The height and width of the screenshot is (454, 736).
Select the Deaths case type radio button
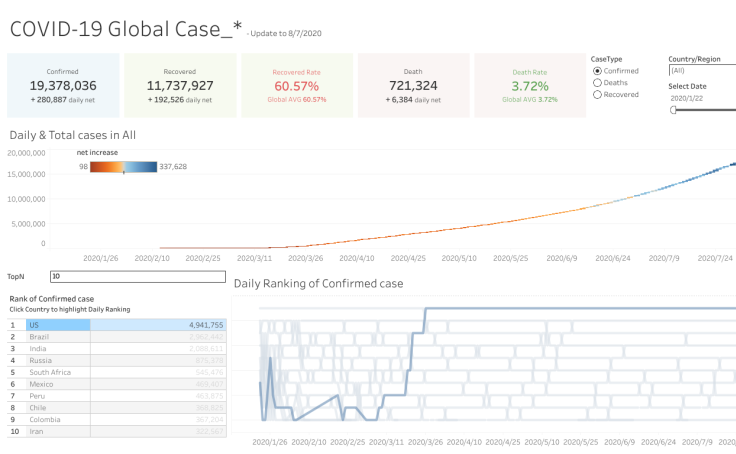point(598,83)
